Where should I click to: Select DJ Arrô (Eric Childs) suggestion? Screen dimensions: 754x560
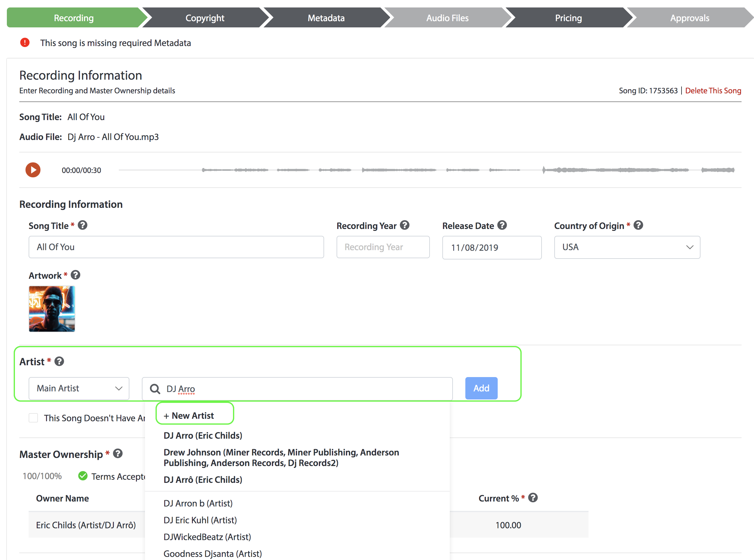[x=202, y=480]
